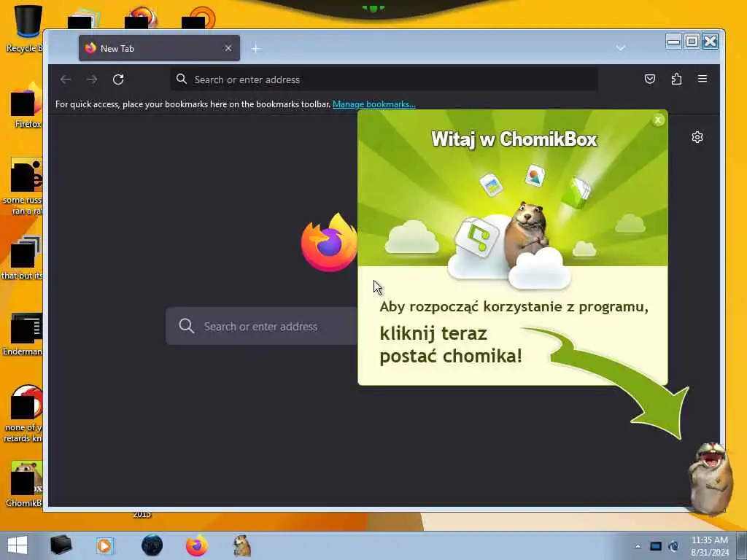Focus the top address bar
This screenshot has height=560, width=747.
coord(384,79)
